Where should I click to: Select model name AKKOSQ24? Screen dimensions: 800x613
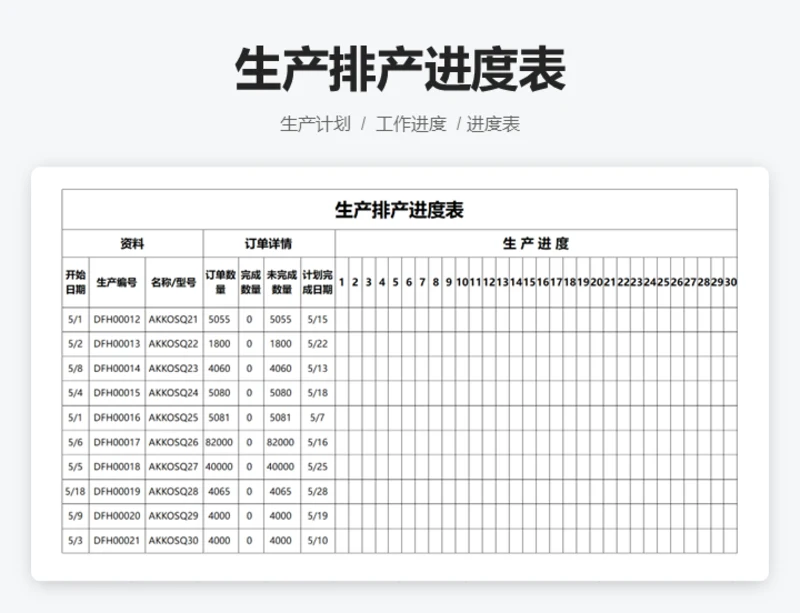(x=173, y=393)
